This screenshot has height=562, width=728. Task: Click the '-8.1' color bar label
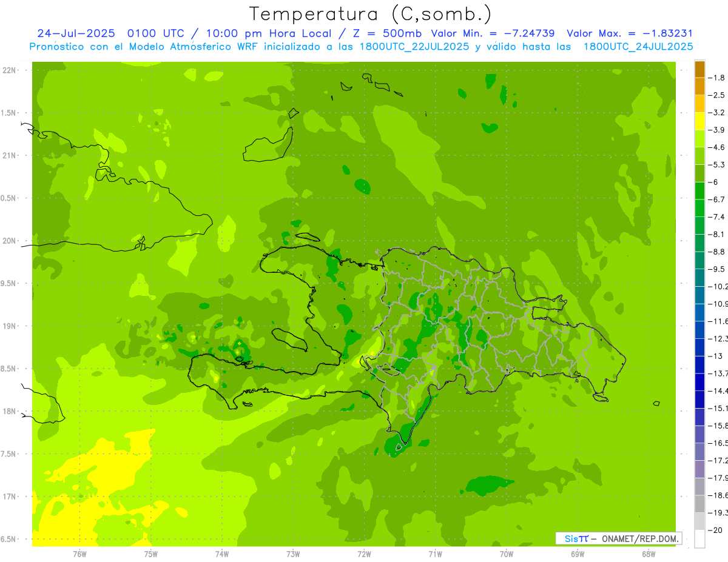[x=717, y=234]
